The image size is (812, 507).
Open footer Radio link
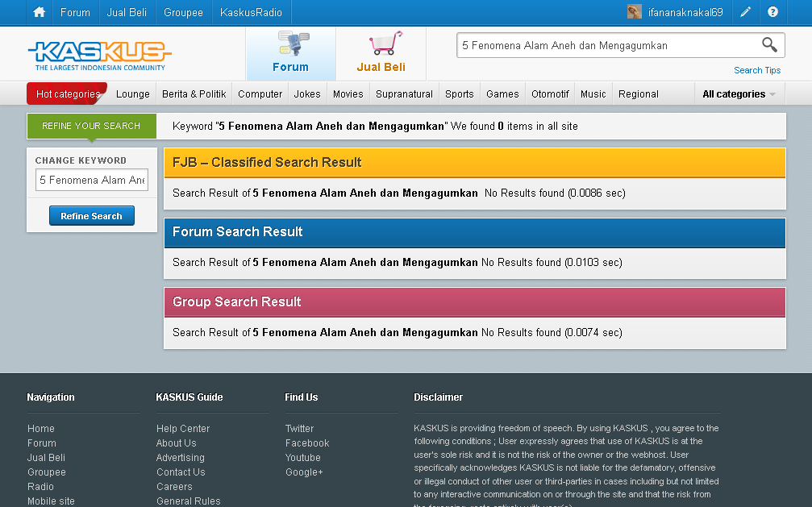pyautogui.click(x=40, y=487)
